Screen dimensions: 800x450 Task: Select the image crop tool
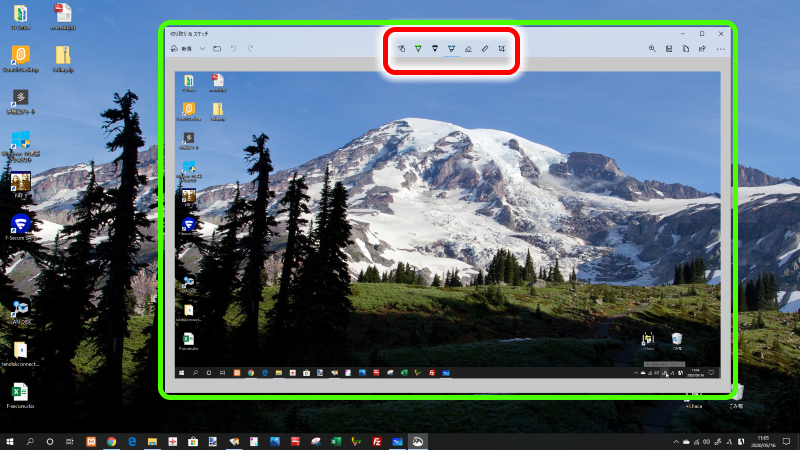pyautogui.click(x=502, y=48)
